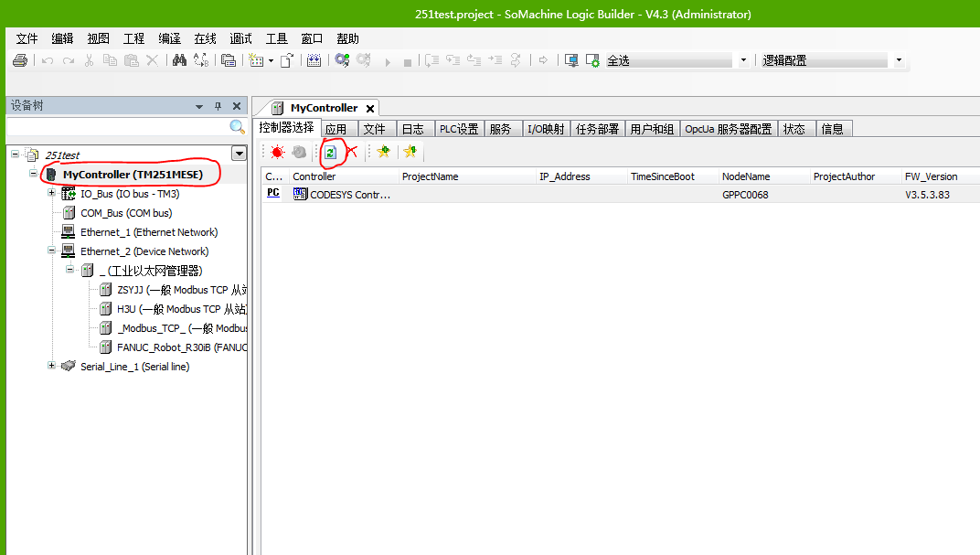Switch to the I/O映射 tab

[547, 129]
